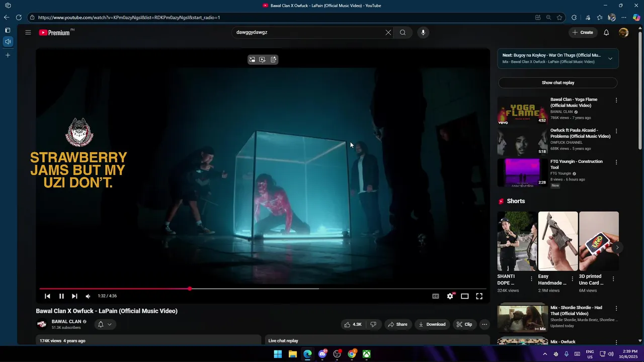This screenshot has height=362, width=644.
Task: Open Edge settings and more ellipsis
Action: [624, 17]
